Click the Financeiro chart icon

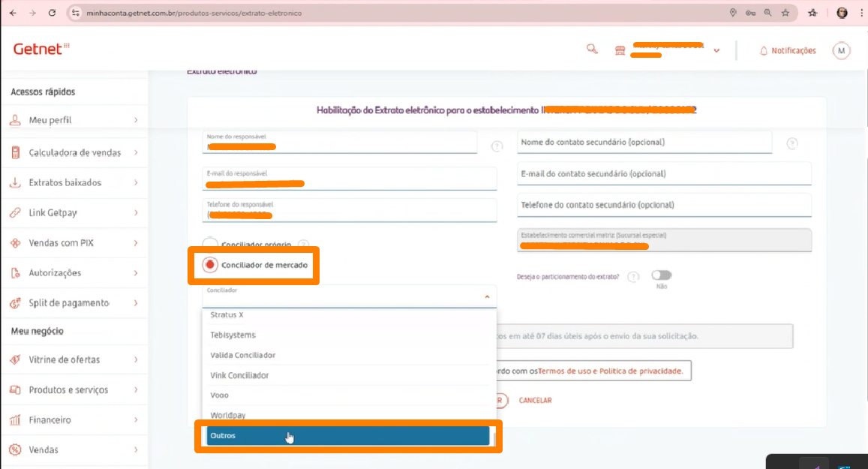coord(16,419)
